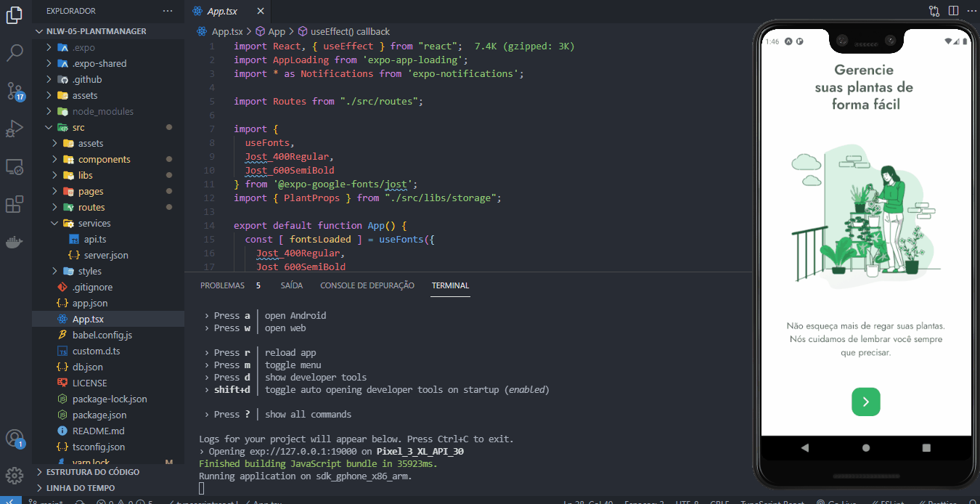Open the Remote Explorer view icon
Viewport: 980px width, 504px height.
[15, 167]
